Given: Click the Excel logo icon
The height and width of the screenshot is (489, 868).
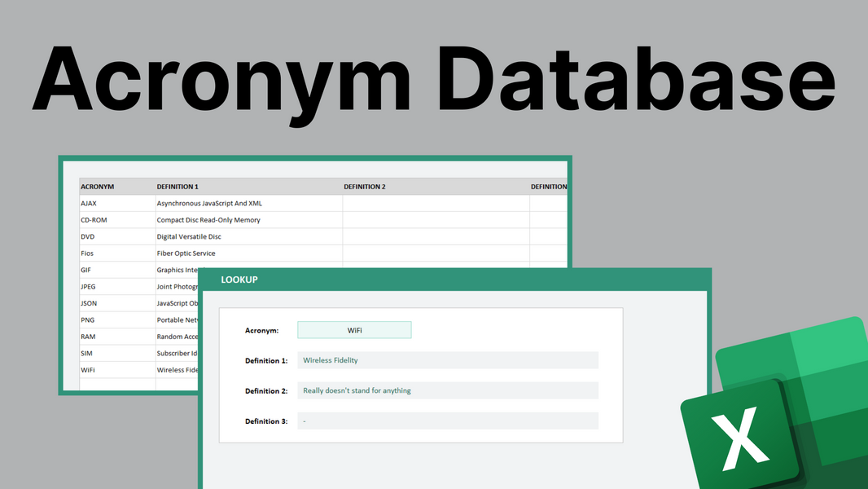Looking at the screenshot, I should 775,403.
